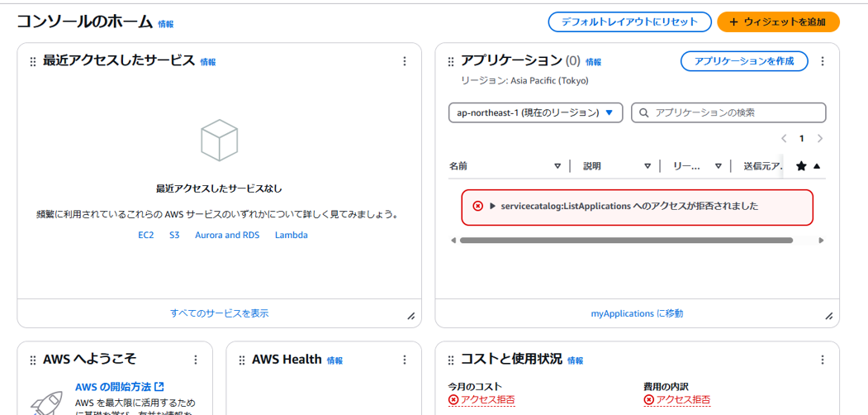Open S3 service link
This screenshot has width=868, height=415.
pos(174,235)
